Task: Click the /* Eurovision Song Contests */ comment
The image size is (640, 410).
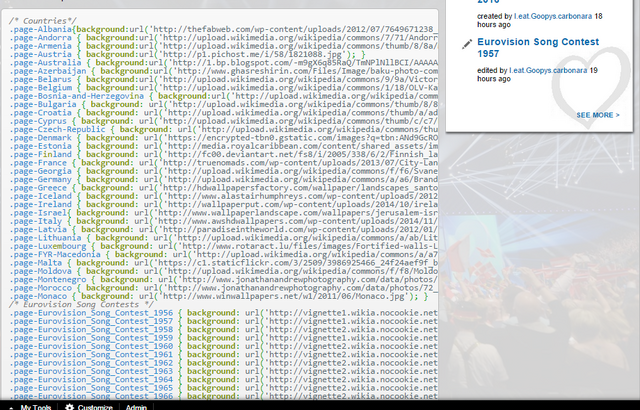Action: click(x=81, y=305)
